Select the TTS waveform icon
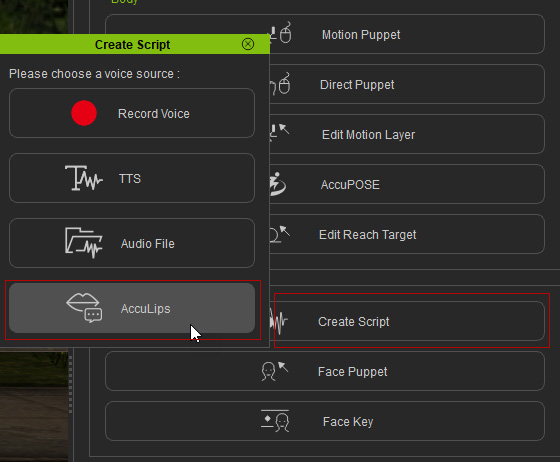This screenshot has height=462, width=560. (x=84, y=178)
